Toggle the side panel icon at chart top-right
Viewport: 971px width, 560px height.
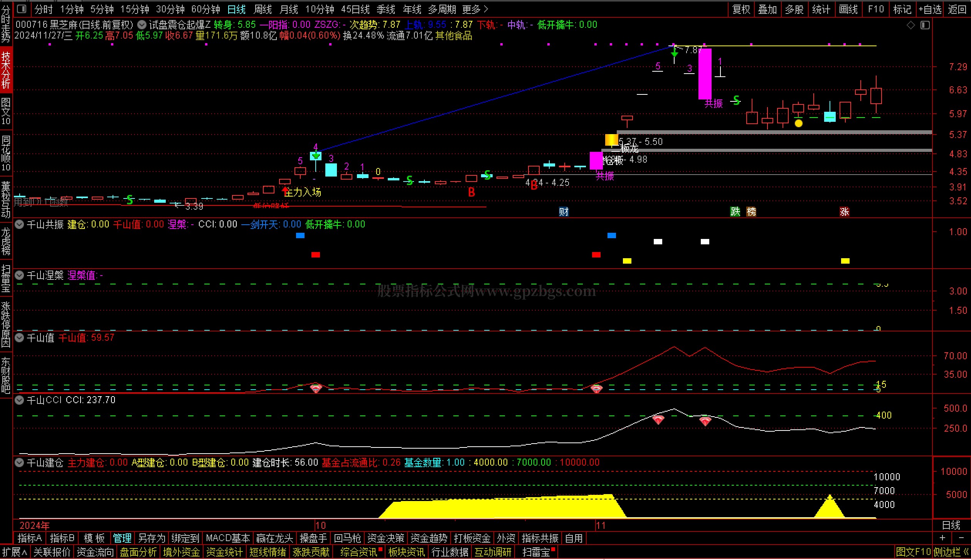point(925,25)
